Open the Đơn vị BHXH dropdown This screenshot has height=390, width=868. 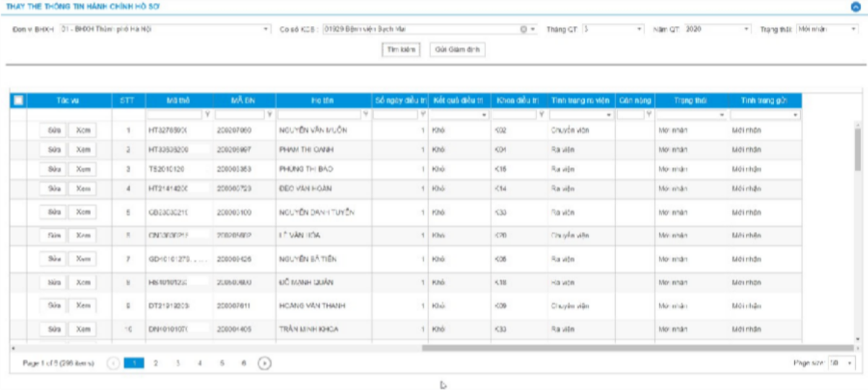pos(266,30)
